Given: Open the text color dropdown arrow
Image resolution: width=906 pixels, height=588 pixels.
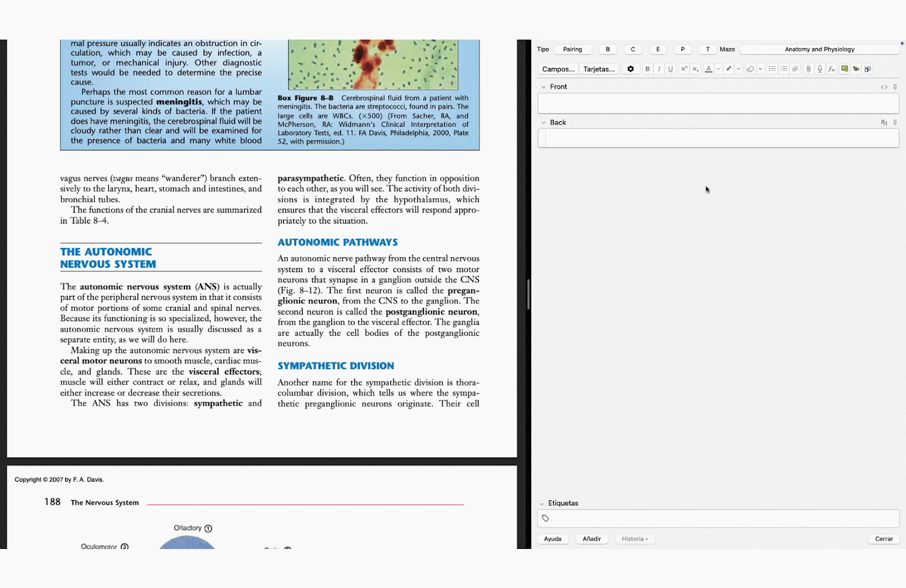Looking at the screenshot, I should [719, 69].
